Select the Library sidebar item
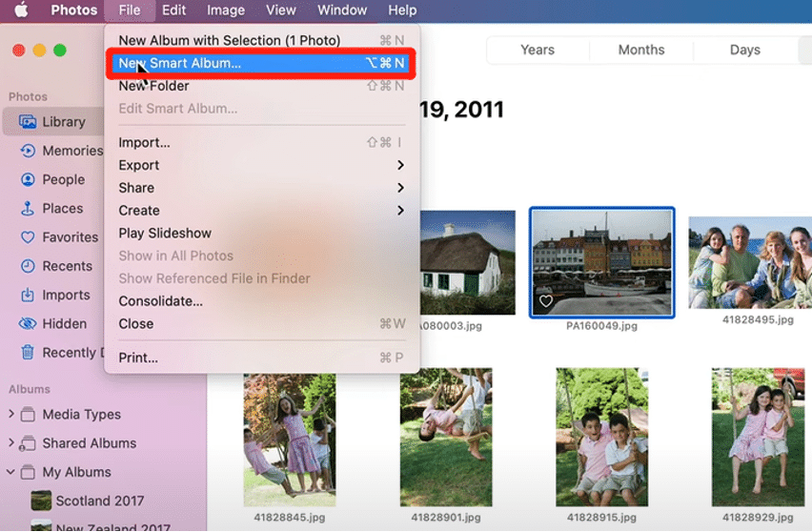 [54, 122]
